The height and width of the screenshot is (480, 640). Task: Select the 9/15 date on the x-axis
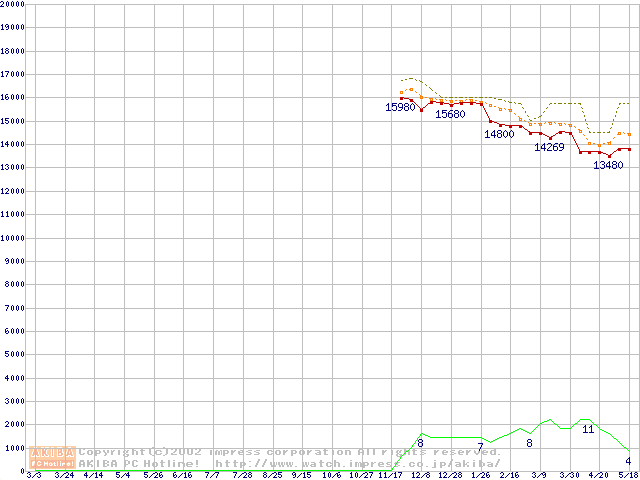click(301, 475)
